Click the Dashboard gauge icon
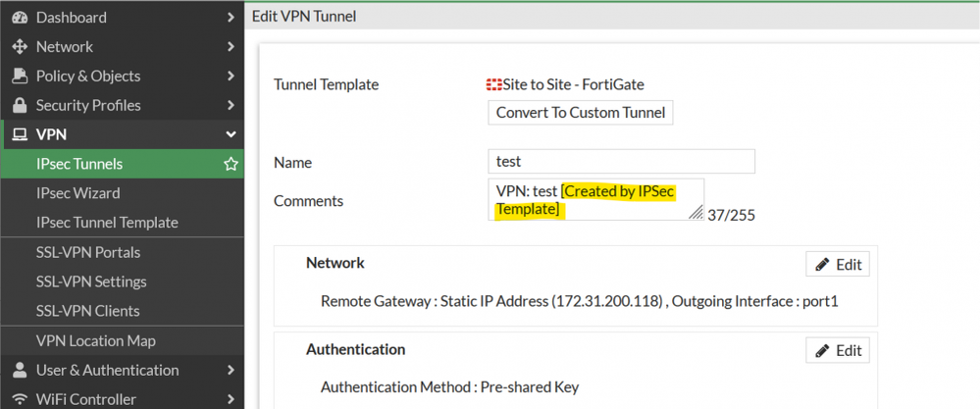 pyautogui.click(x=19, y=17)
